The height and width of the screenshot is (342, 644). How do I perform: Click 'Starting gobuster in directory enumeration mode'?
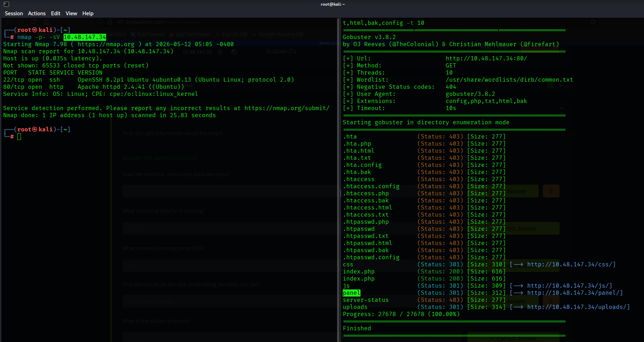click(426, 122)
